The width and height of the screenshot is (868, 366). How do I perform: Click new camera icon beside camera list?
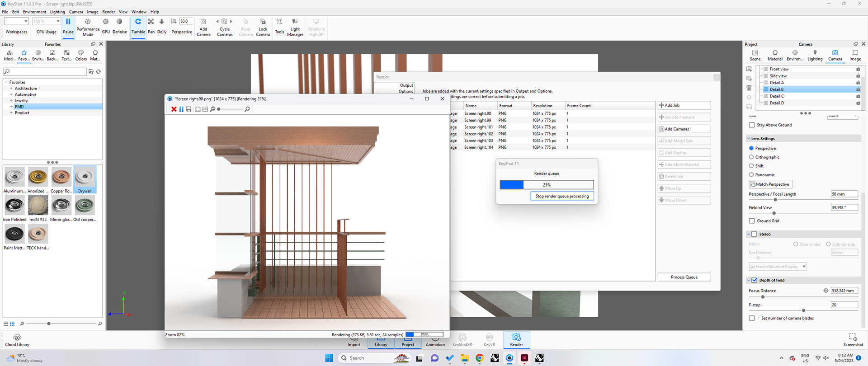tap(749, 69)
